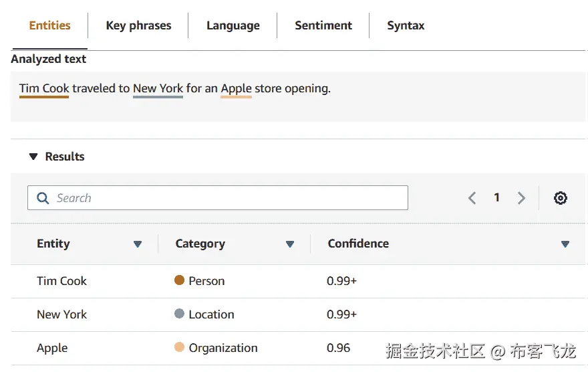Sort by the Confidence column arrow

[x=565, y=244]
